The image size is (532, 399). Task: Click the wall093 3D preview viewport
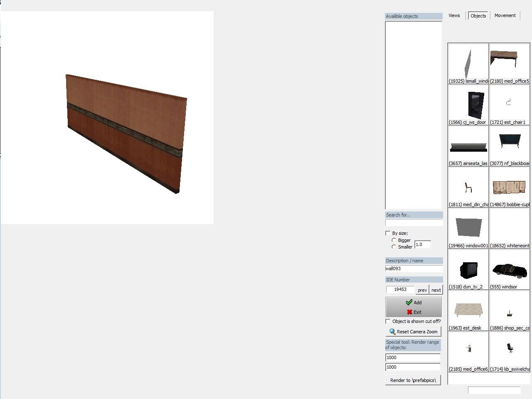pos(107,118)
